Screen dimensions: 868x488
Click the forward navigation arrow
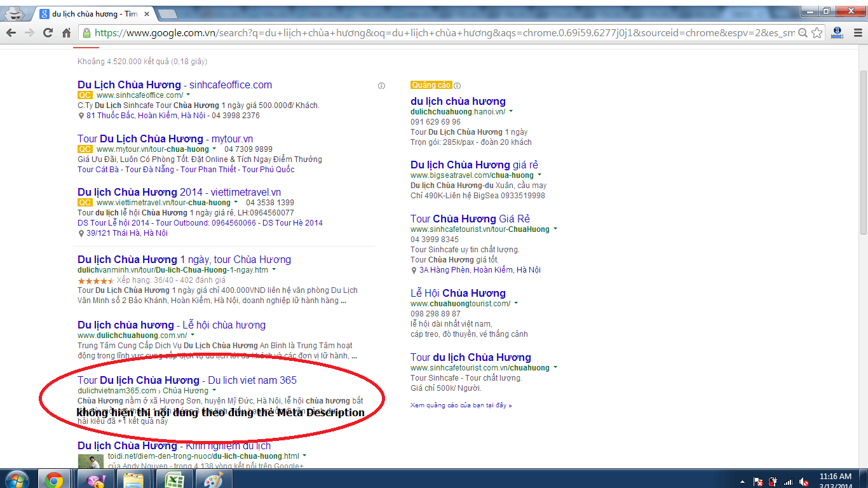point(29,33)
